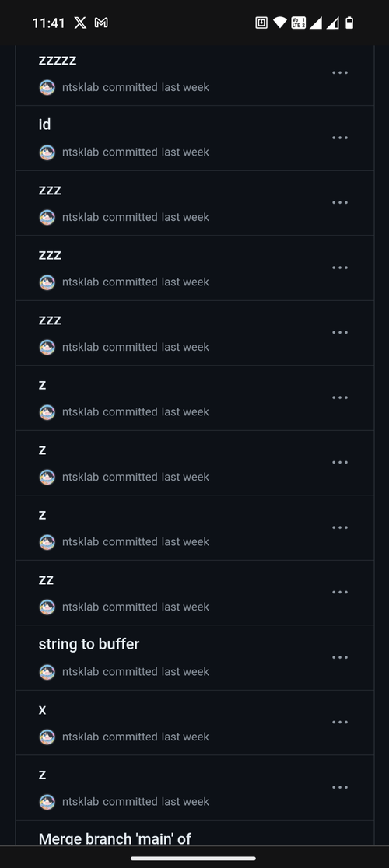Open options menu for 'zzzzz' commit
Image resolution: width=389 pixels, height=868 pixels.
[x=340, y=72]
